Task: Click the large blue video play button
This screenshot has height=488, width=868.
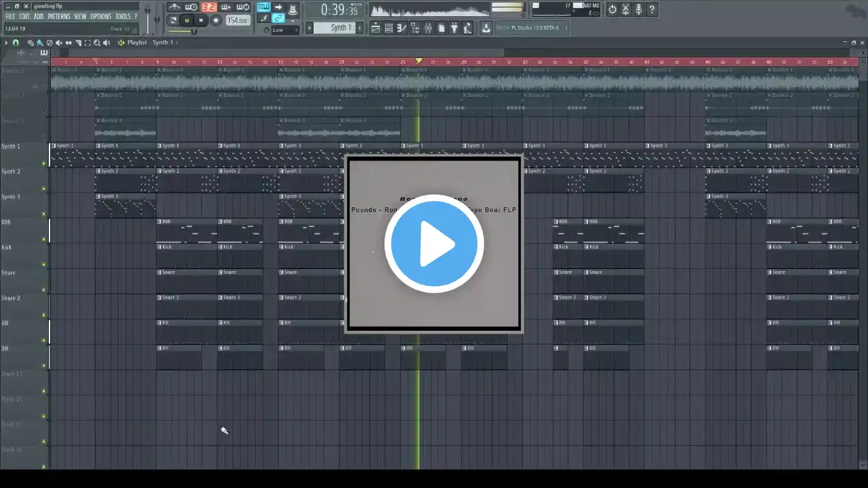Action: point(434,244)
